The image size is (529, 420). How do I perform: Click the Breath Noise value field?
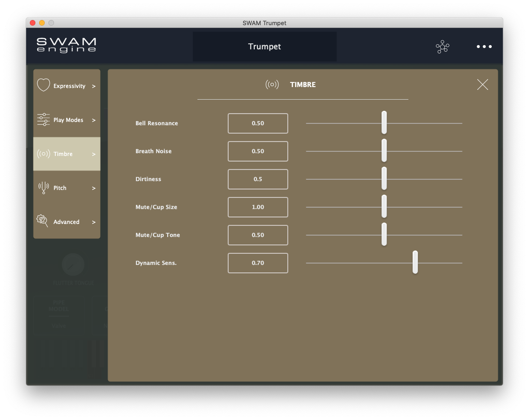pyautogui.click(x=258, y=151)
